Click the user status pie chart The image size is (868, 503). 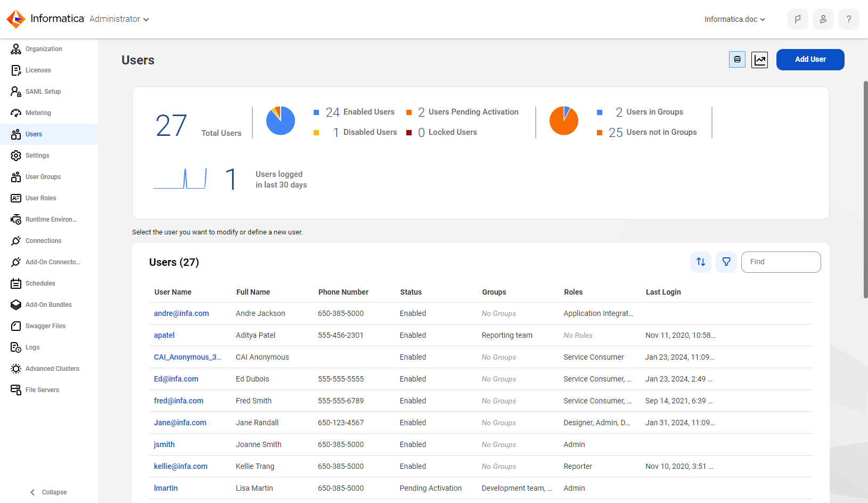coord(281,120)
